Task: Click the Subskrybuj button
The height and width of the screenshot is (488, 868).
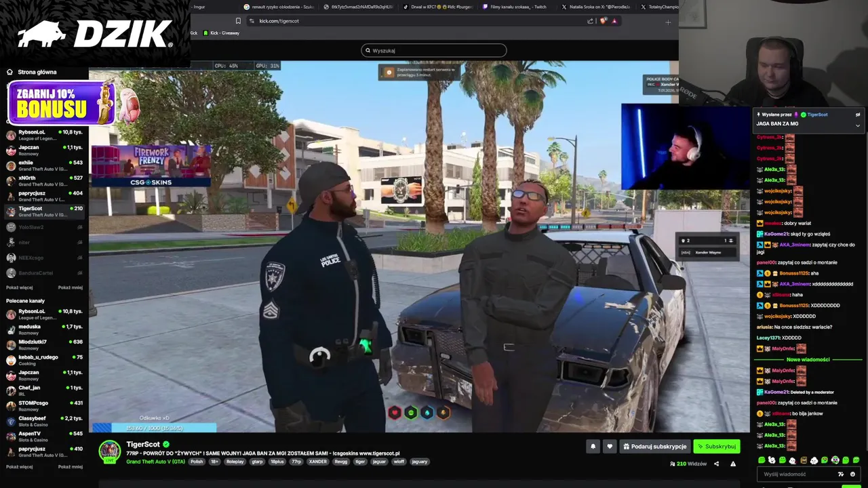Action: coord(716,447)
